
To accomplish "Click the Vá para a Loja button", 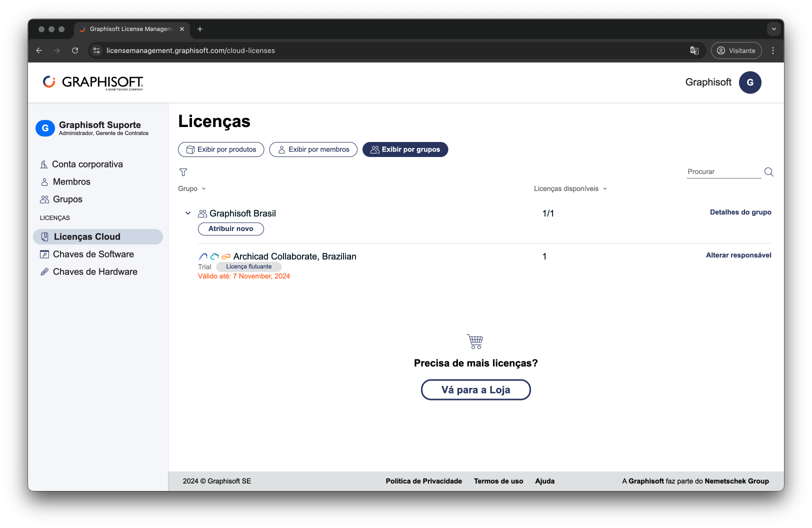I will pos(475,390).
